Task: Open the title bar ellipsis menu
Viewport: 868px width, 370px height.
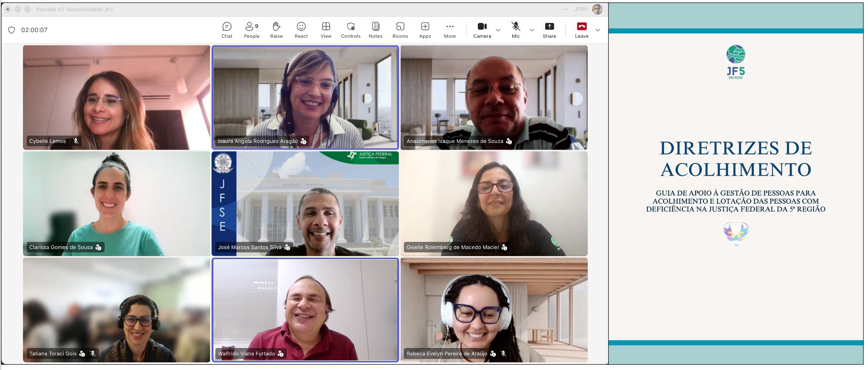Action: click(565, 9)
